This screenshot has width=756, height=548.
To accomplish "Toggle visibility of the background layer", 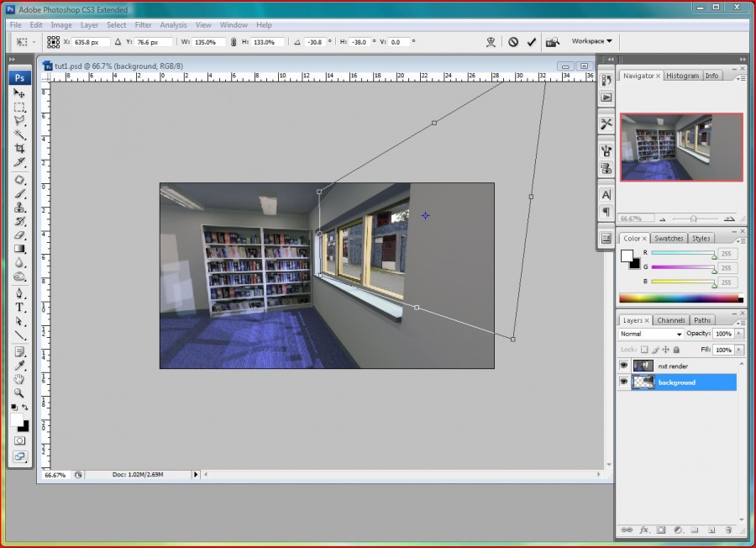I will click(623, 382).
